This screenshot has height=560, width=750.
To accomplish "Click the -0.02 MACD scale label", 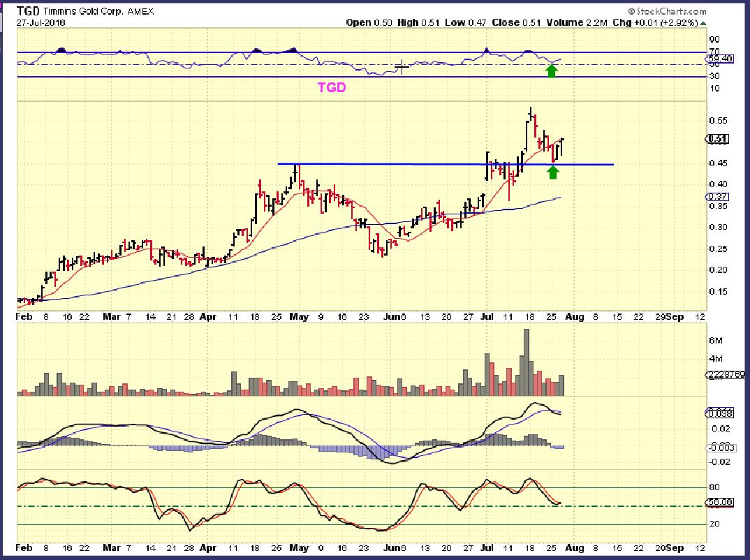I will [719, 462].
